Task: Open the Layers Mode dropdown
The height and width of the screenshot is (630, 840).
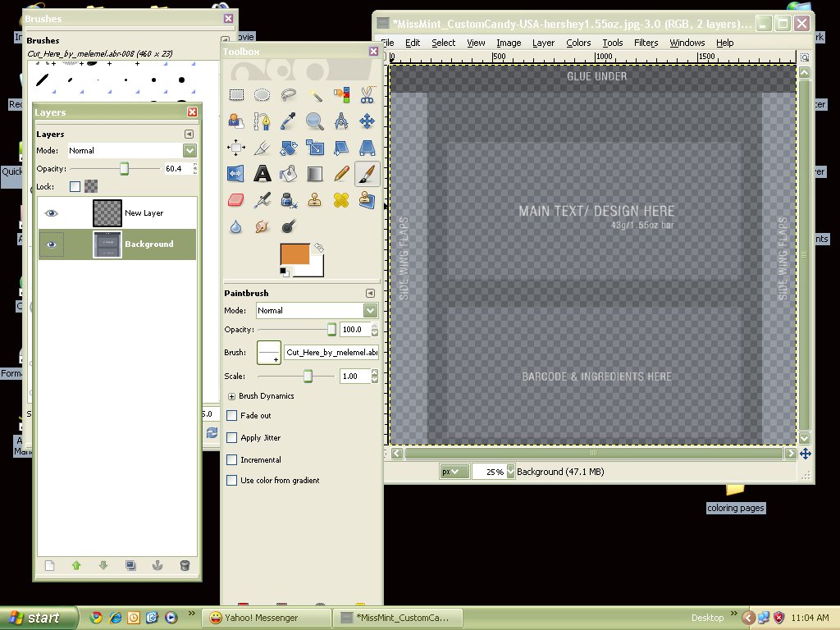Action: (189, 151)
